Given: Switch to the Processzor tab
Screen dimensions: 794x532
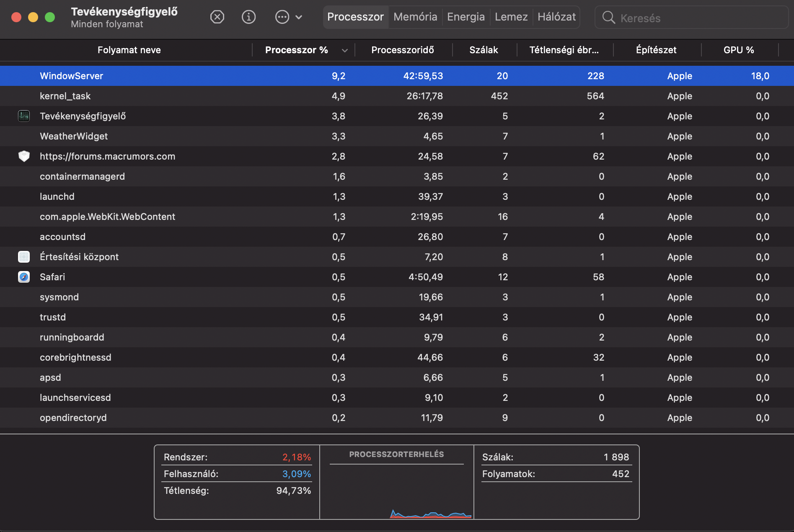Looking at the screenshot, I should coord(355,17).
